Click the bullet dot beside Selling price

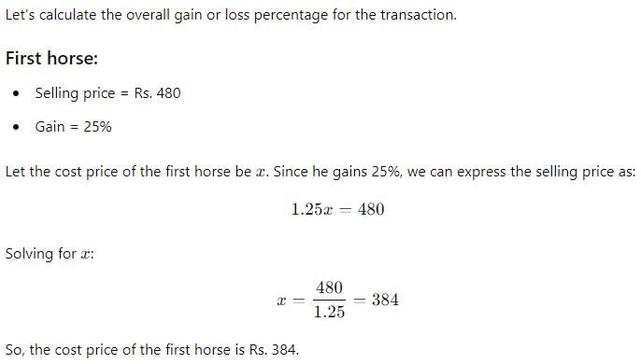click(x=16, y=93)
